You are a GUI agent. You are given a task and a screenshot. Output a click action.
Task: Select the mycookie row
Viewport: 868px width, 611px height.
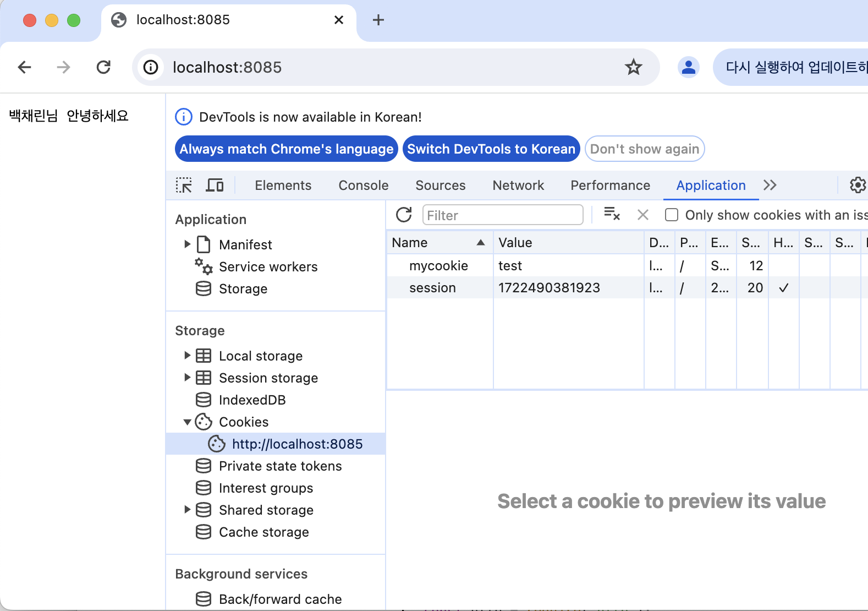627,265
